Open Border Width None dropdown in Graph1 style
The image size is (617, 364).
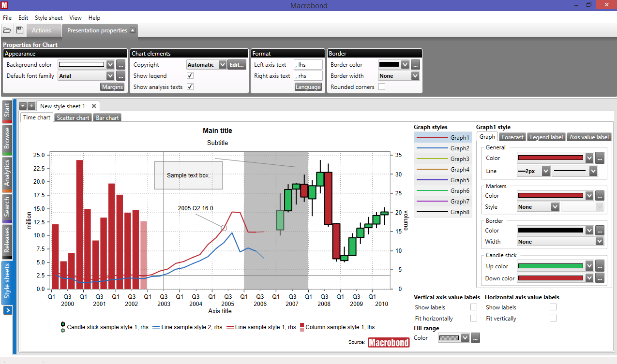click(600, 242)
